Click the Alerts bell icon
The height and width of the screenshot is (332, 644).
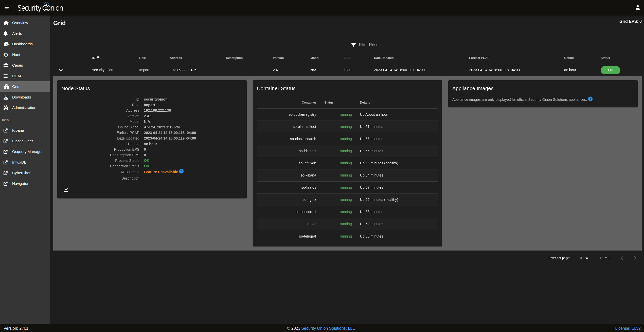[6, 33]
